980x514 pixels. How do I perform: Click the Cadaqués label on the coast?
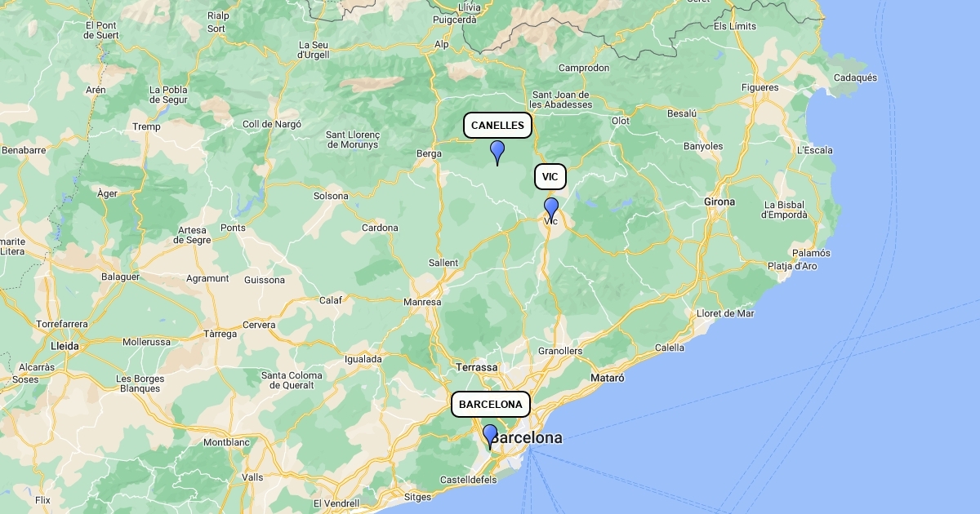pyautogui.click(x=855, y=78)
